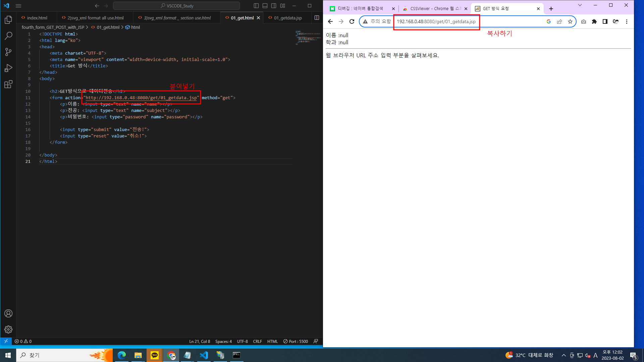Click the Chrome address bar URL
Screen dimensions: 644x362
click(x=436, y=21)
